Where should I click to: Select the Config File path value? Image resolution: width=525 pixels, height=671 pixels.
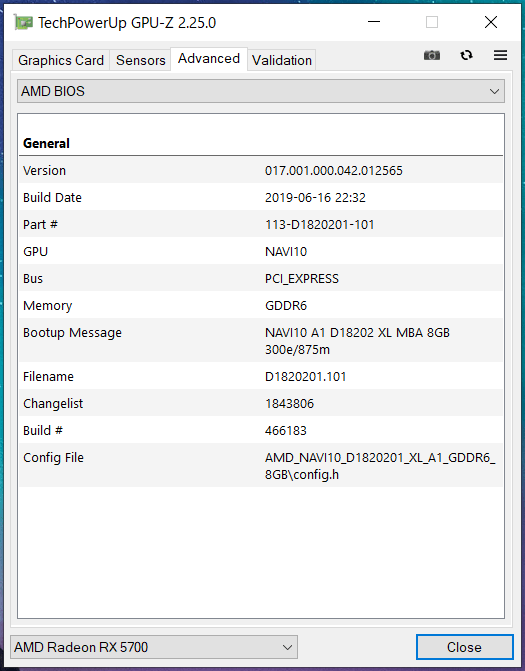point(380,466)
